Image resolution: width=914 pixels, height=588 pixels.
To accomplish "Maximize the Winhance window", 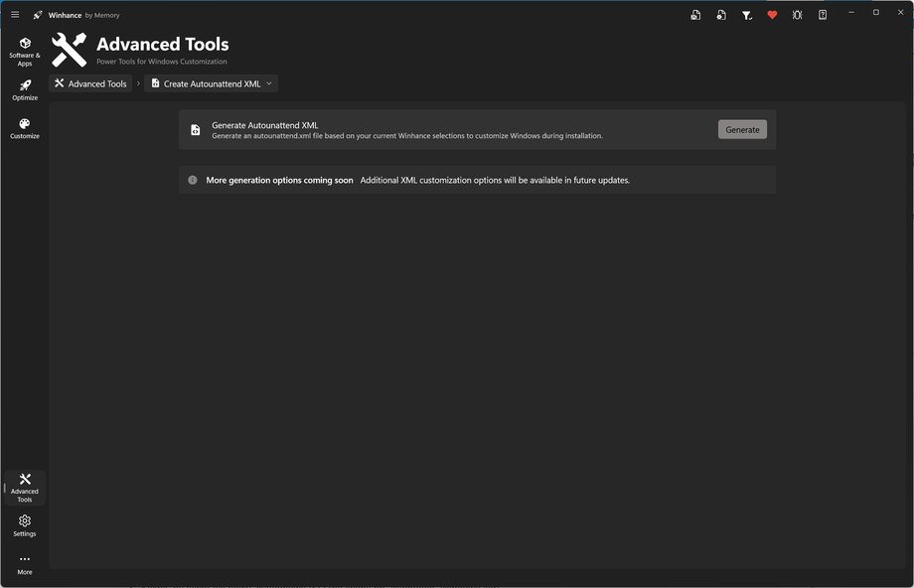I will [875, 13].
